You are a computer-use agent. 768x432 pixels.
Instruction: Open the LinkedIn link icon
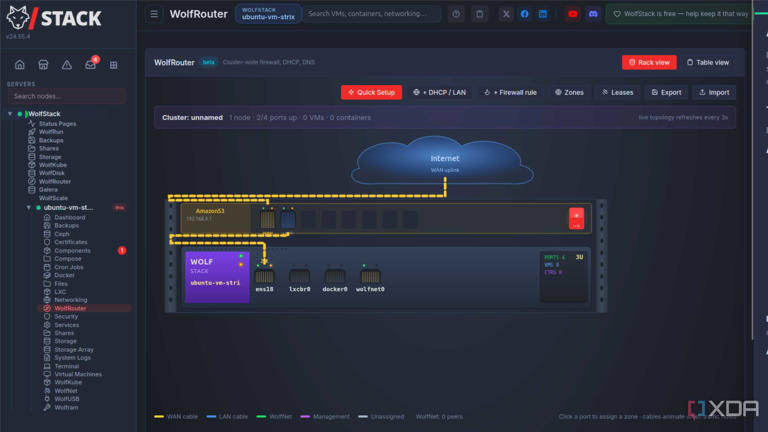(x=543, y=14)
